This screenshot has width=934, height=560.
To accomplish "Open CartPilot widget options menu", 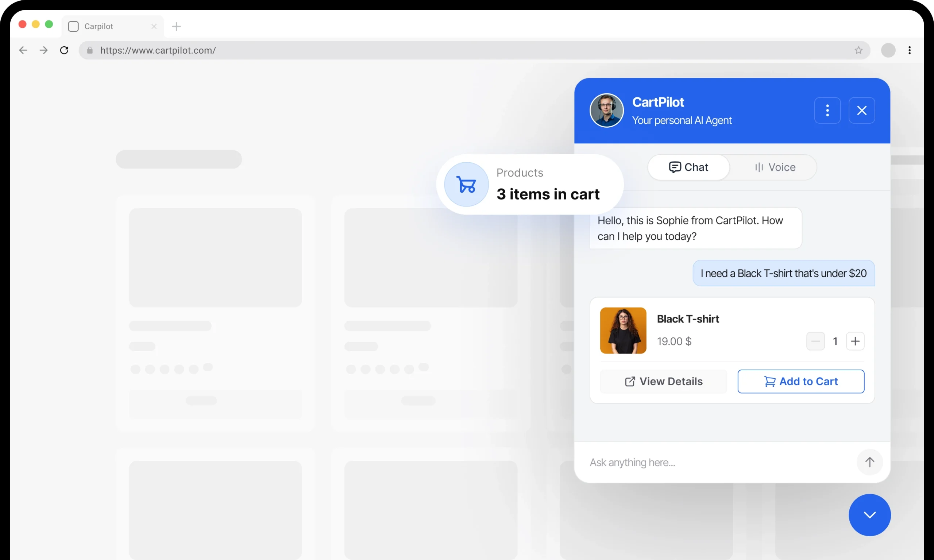I will coord(827,111).
